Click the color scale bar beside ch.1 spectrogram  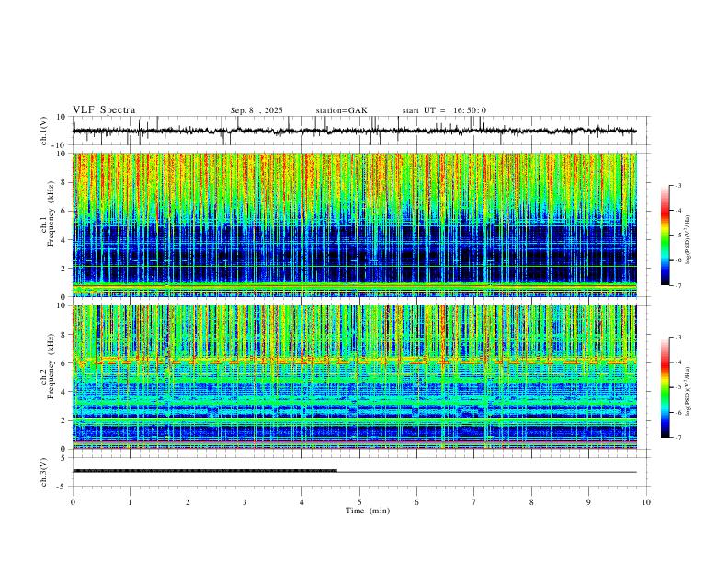coord(665,236)
